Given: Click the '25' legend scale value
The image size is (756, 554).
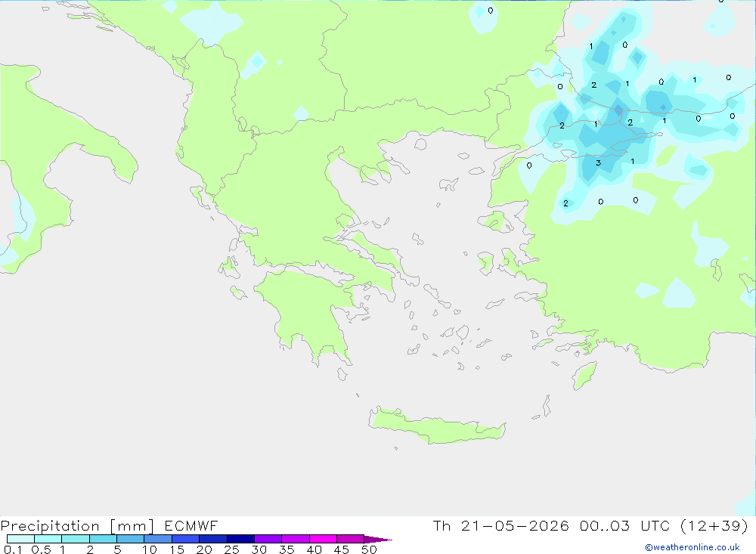Looking at the screenshot, I should (231, 549).
